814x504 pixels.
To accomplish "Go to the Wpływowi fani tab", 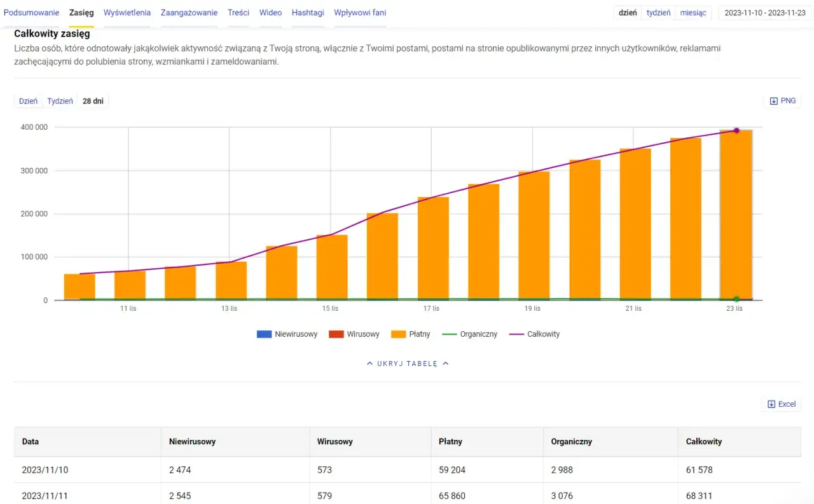I will pos(360,13).
